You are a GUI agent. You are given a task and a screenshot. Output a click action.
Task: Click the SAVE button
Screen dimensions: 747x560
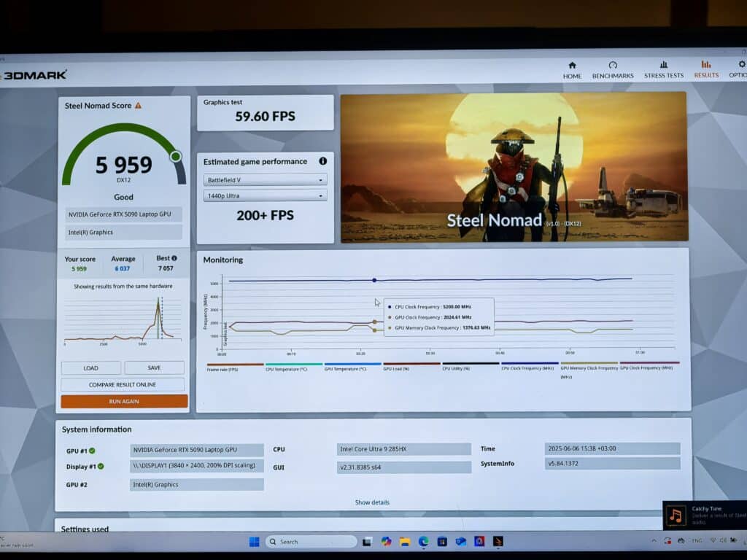pos(155,367)
